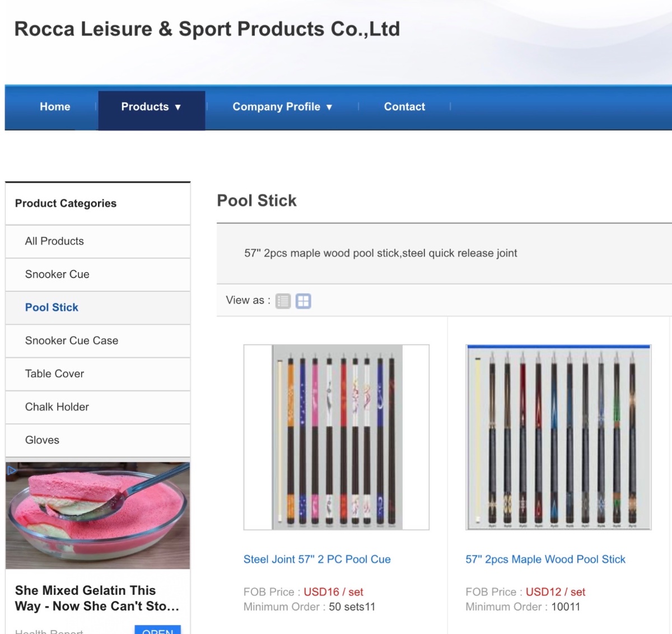The height and width of the screenshot is (634, 672).
Task: Open Steel Joint 57" 2 PC Pool Cue link
Action: coord(317,559)
